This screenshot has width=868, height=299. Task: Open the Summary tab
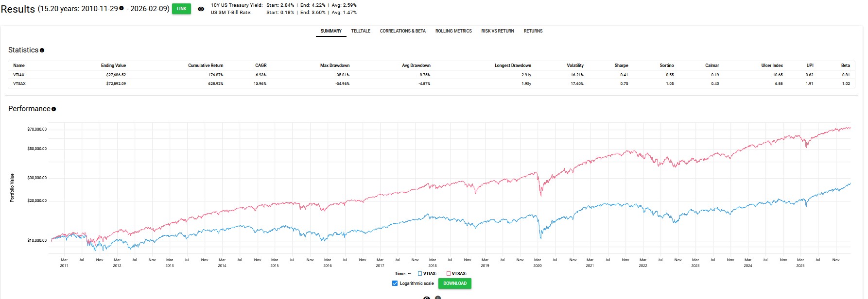(x=331, y=31)
